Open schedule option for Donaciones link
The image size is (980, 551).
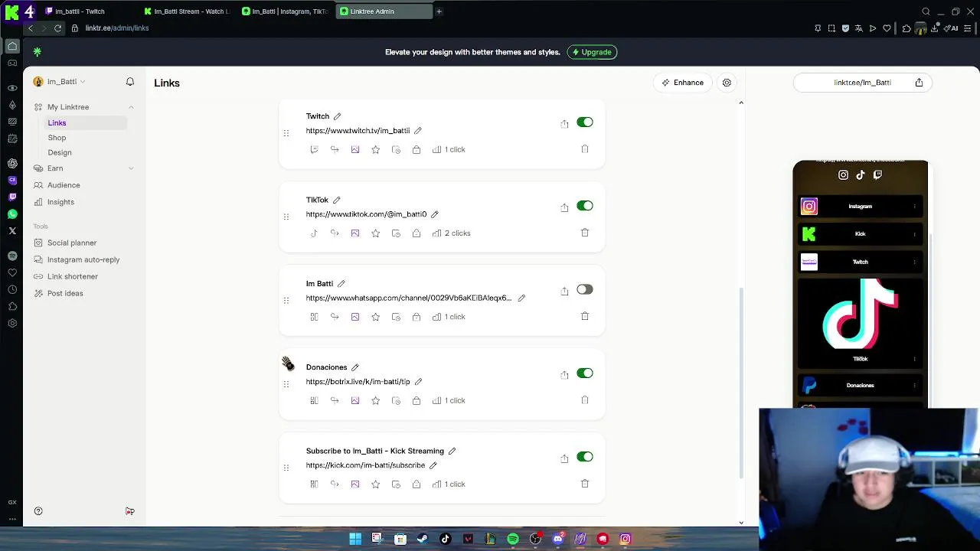pos(396,400)
